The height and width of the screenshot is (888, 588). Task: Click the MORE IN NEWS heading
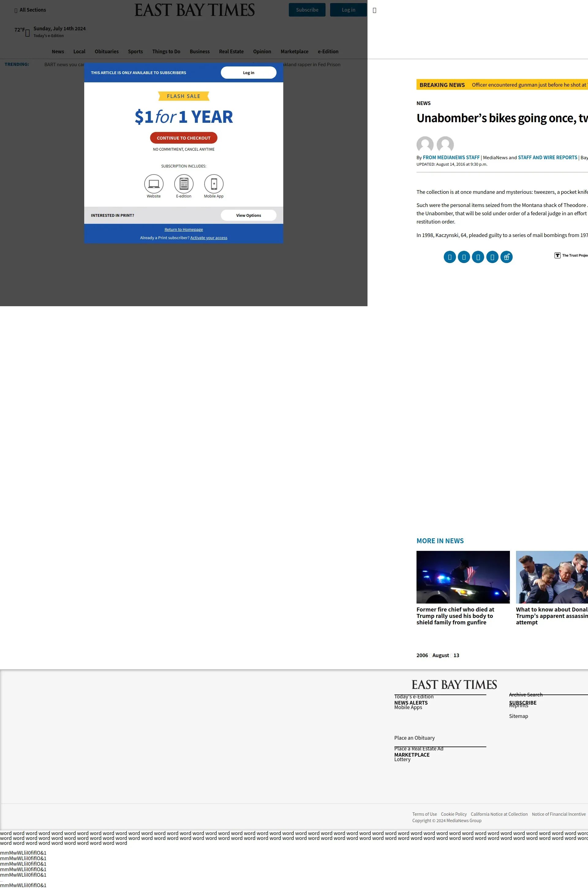[x=440, y=541]
